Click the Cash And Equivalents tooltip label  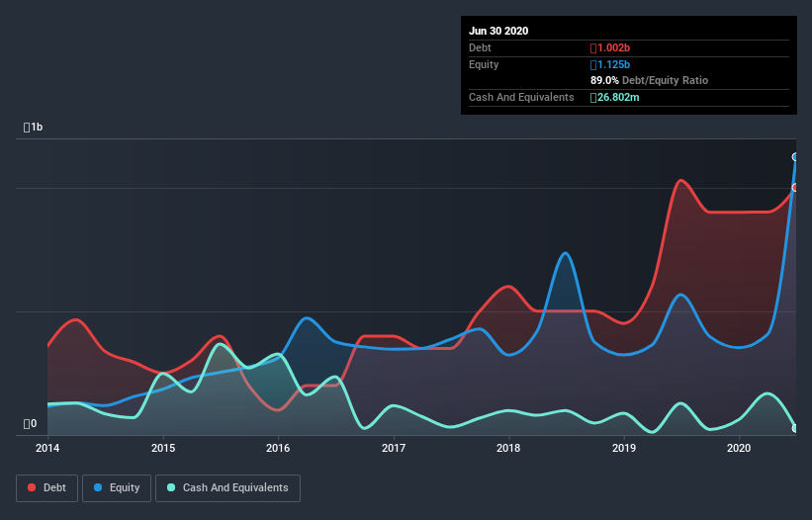521,97
